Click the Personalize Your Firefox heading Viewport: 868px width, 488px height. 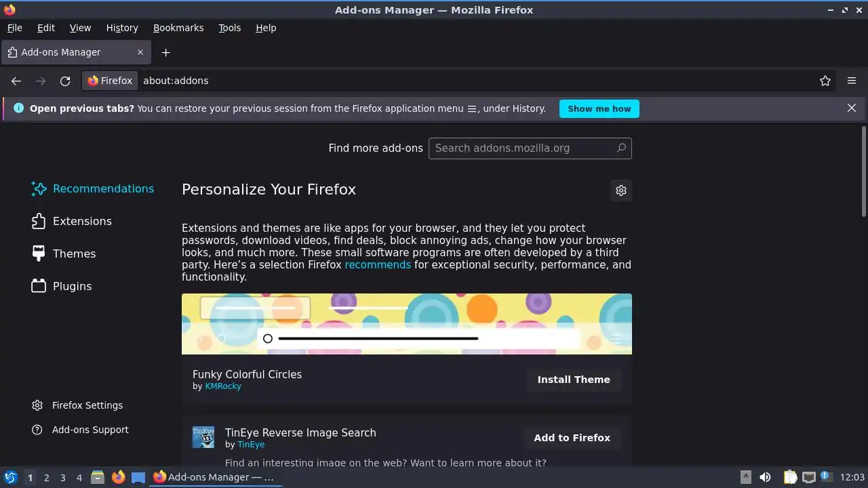point(269,190)
